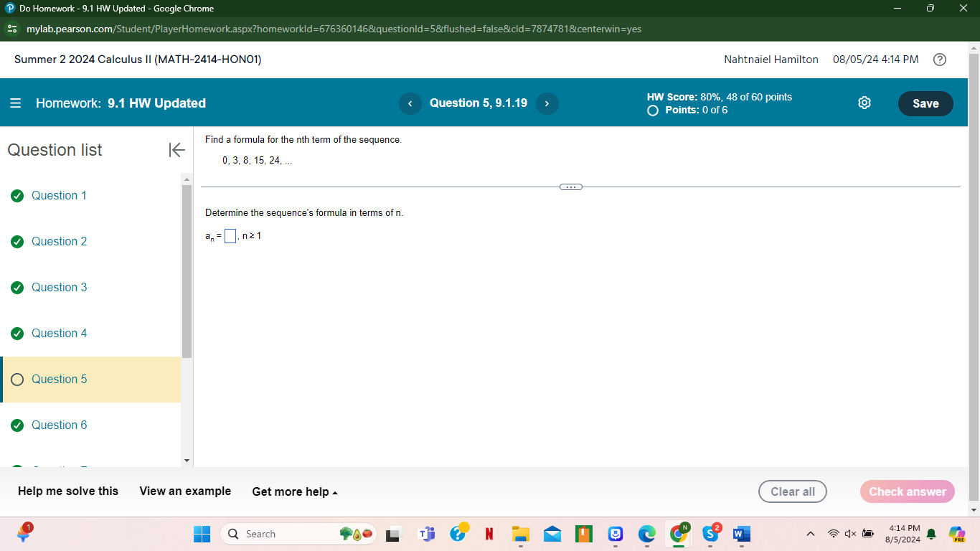
Task: Launch Microsoft Word from the taskbar
Action: point(740,534)
